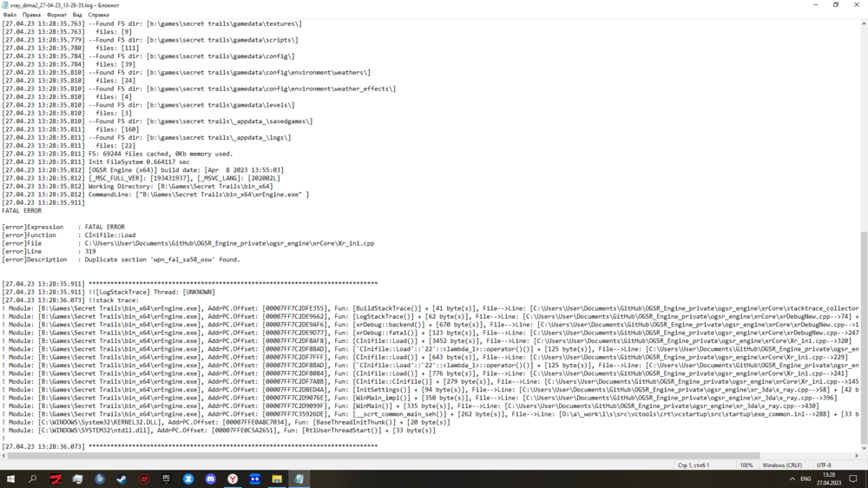The width and height of the screenshot is (868, 488).
Task: Launch Yandex Browser from the taskbar
Action: (233, 479)
